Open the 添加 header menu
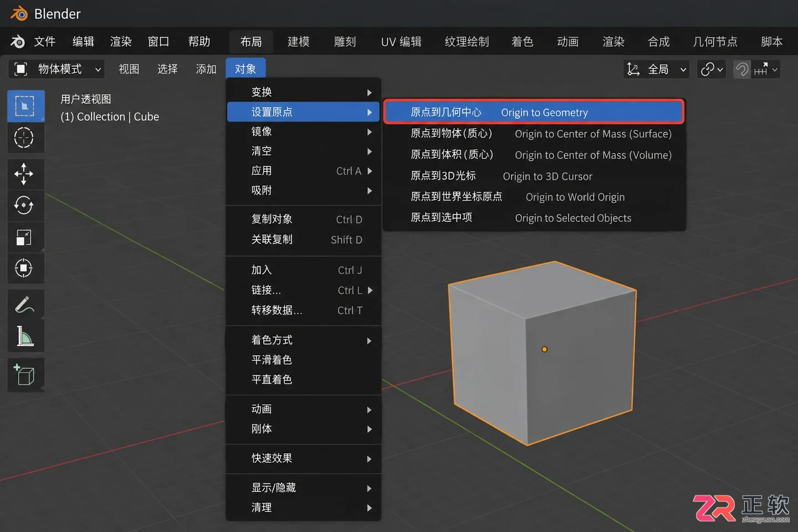The height and width of the screenshot is (532, 798). pos(206,69)
